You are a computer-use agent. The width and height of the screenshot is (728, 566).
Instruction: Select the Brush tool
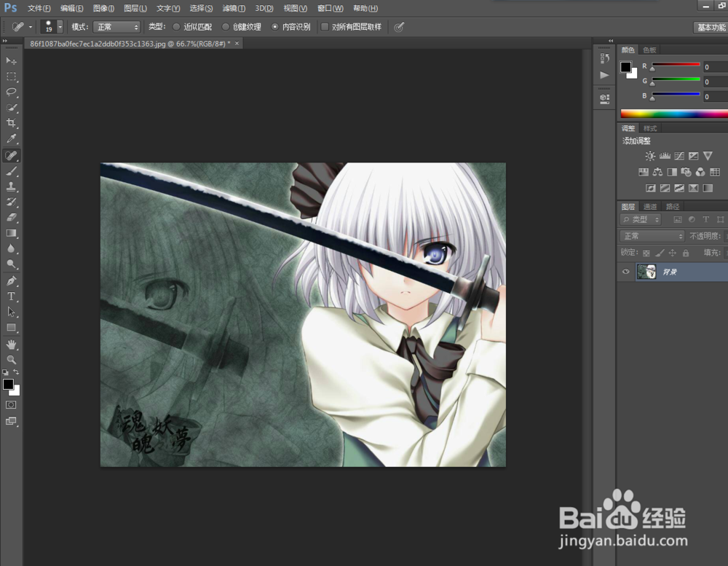pyautogui.click(x=11, y=171)
